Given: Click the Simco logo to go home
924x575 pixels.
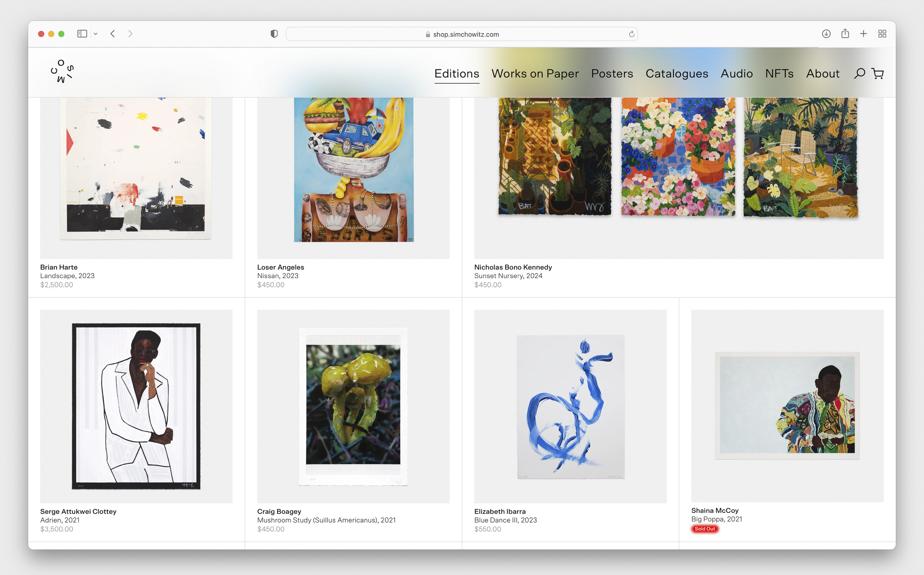Looking at the screenshot, I should tap(62, 71).
